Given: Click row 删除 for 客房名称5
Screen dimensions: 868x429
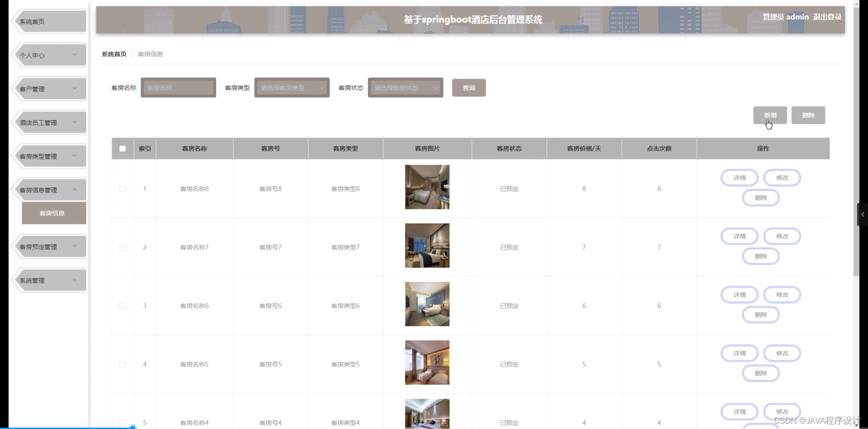Looking at the screenshot, I should point(761,373).
